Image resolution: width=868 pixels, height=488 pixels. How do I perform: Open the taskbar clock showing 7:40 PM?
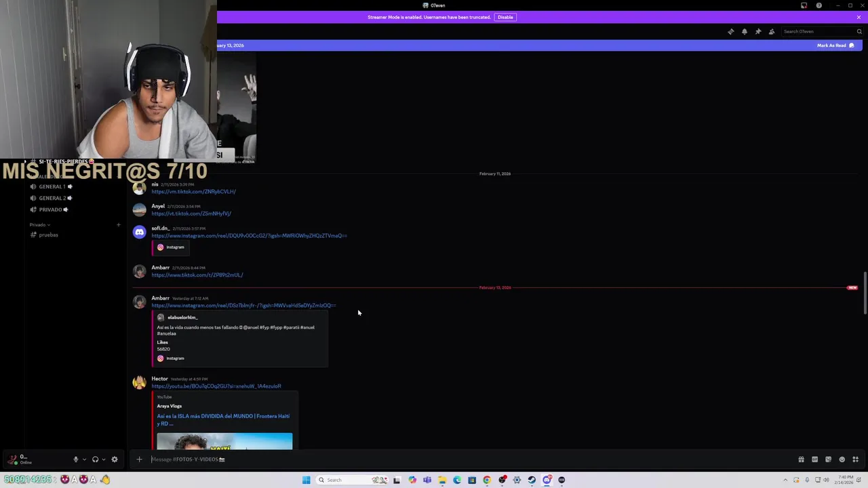(x=844, y=480)
